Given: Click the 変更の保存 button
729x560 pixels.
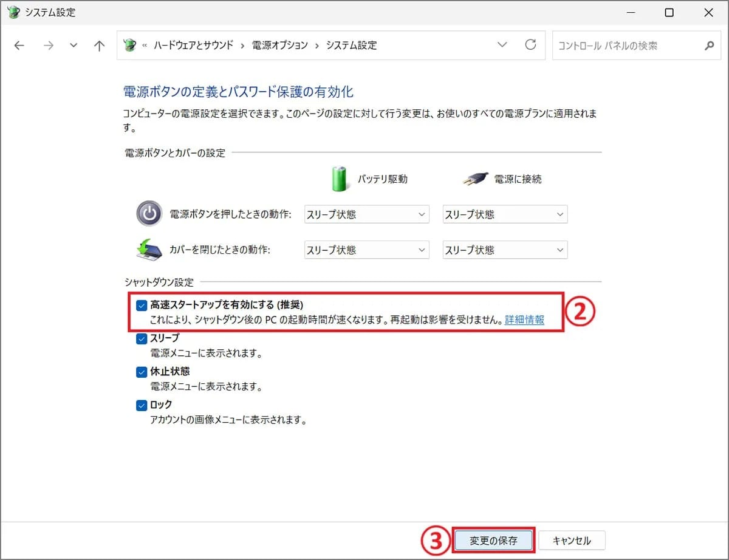Looking at the screenshot, I should point(493,539).
